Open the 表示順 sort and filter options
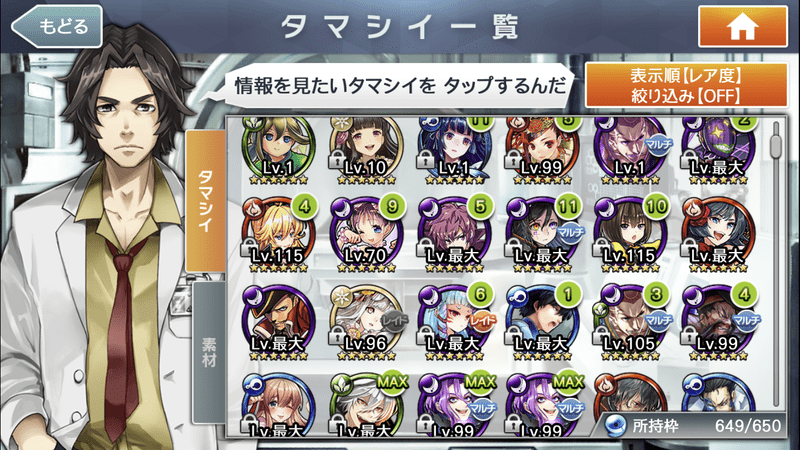Screen dimensions: 800x450 (x=686, y=85)
